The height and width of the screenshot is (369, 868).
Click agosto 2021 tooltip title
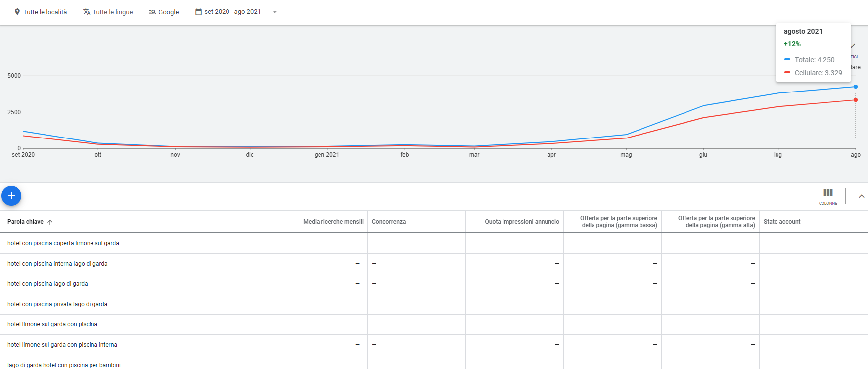(803, 31)
